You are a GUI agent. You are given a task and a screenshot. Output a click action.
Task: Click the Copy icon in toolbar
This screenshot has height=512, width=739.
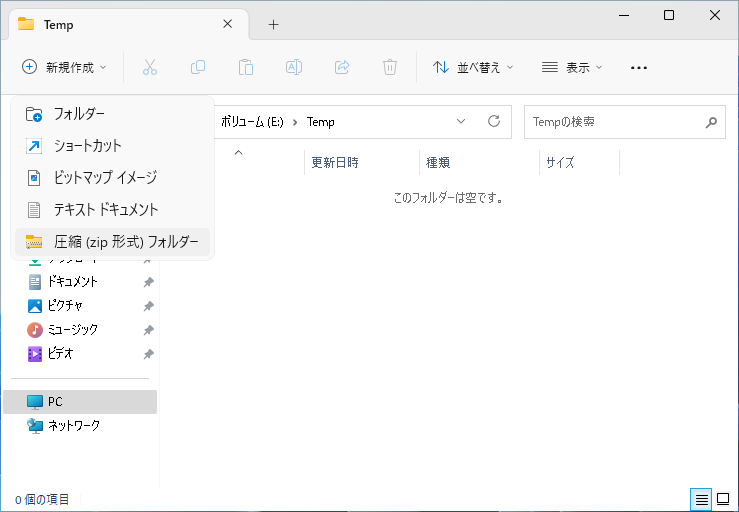click(198, 67)
